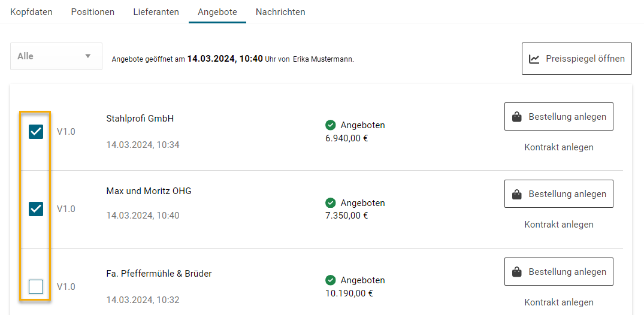644x315 pixels.
Task: Click the shopping bag icon for Fa. Pfeffermühle & Brüder
Action: tap(516, 272)
